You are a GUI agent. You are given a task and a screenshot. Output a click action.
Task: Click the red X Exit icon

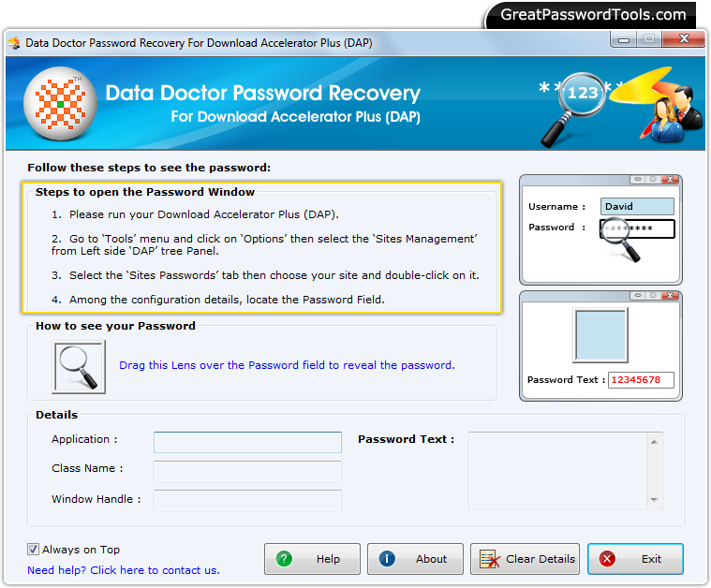click(607, 559)
